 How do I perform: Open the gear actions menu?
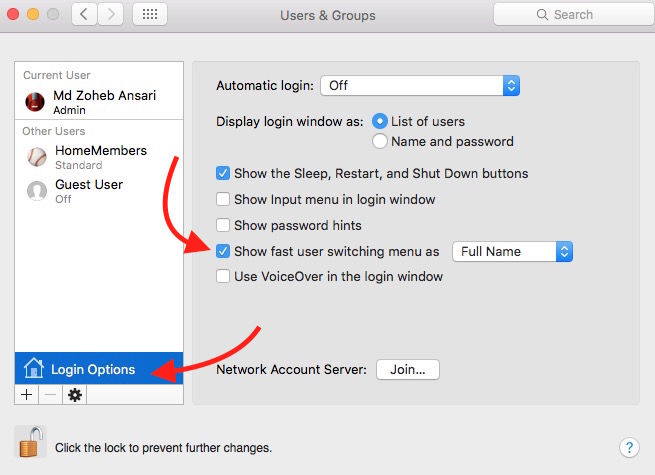click(x=74, y=395)
